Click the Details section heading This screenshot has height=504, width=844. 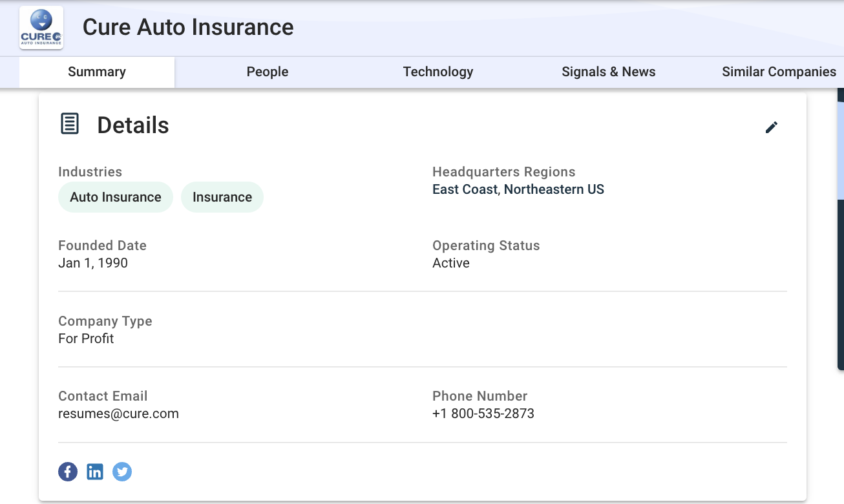(x=133, y=125)
